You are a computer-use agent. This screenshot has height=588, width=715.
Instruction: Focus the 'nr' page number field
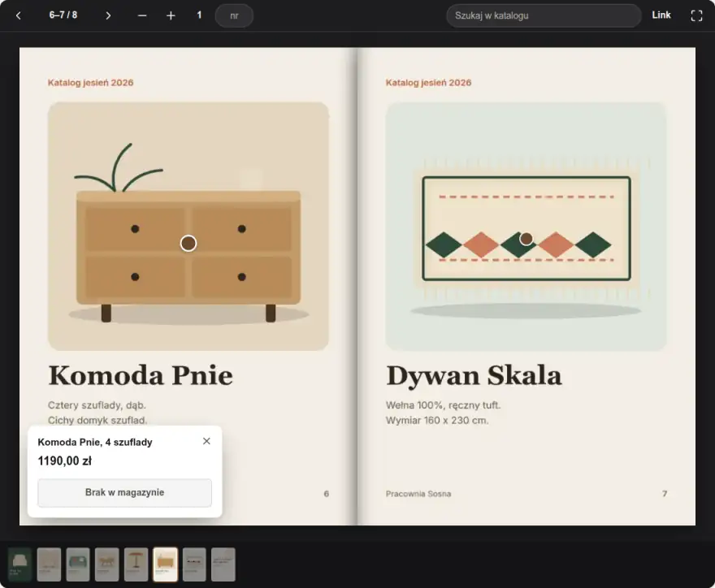pyautogui.click(x=234, y=15)
